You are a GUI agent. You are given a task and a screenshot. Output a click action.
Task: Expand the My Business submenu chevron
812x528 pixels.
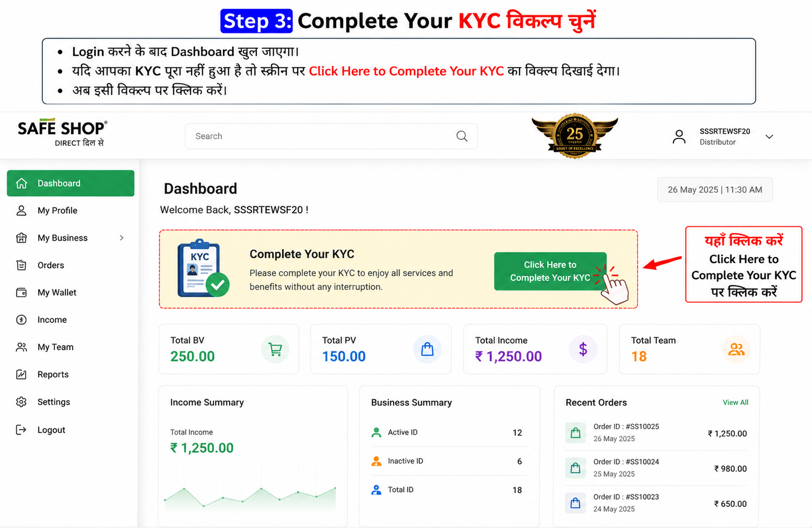122,238
